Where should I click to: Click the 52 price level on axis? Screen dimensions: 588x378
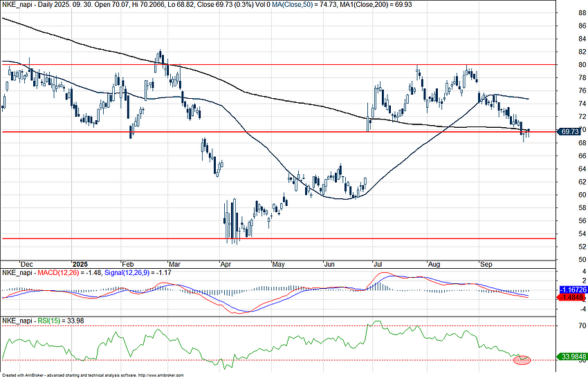pos(573,247)
